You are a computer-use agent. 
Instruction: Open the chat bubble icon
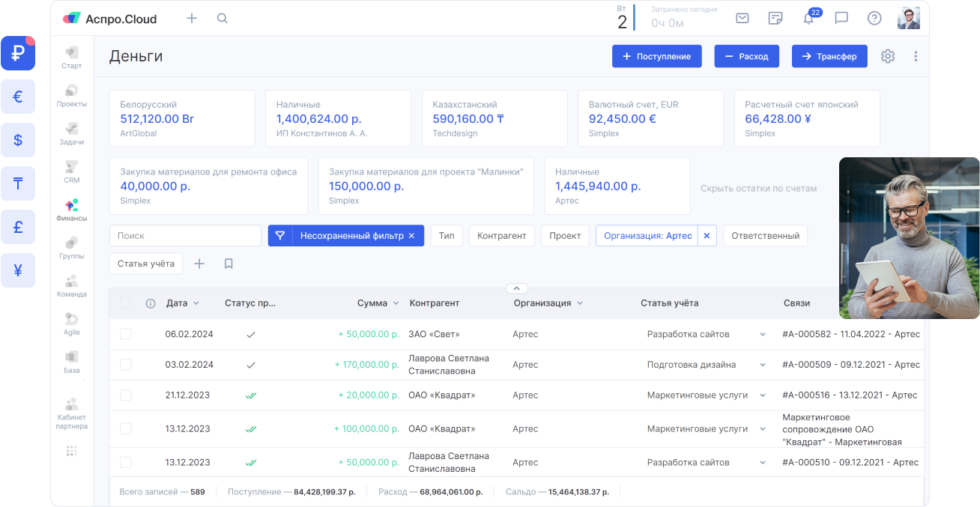(841, 19)
